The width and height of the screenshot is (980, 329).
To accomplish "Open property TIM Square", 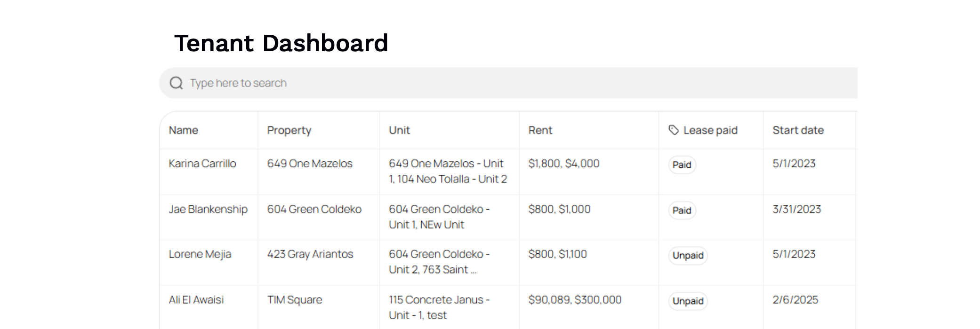I will click(295, 300).
